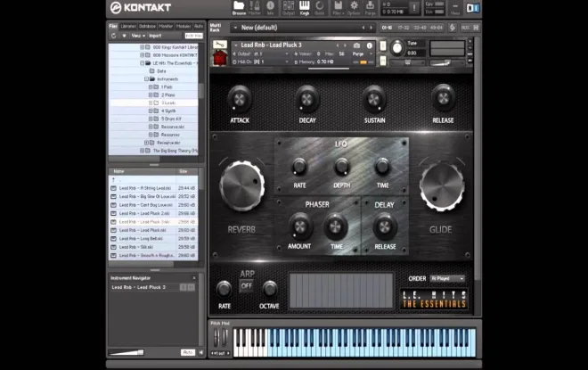Screen dimensions: 588x370
Task: Open the Output st. 1 dropdown
Action: pyautogui.click(x=261, y=54)
